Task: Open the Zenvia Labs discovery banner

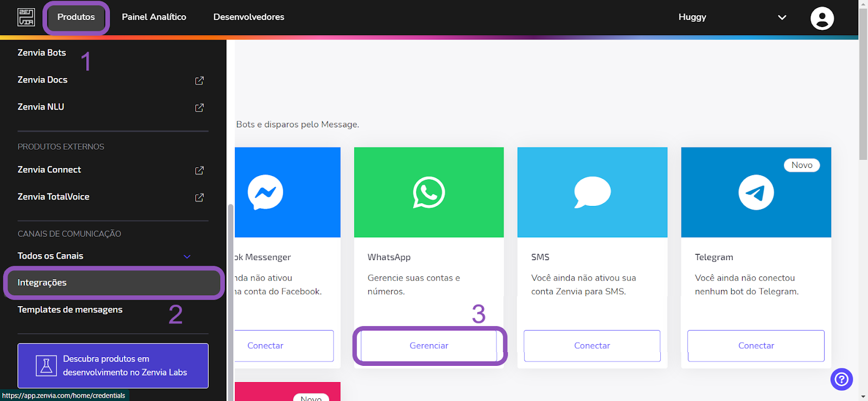Action: (x=113, y=366)
